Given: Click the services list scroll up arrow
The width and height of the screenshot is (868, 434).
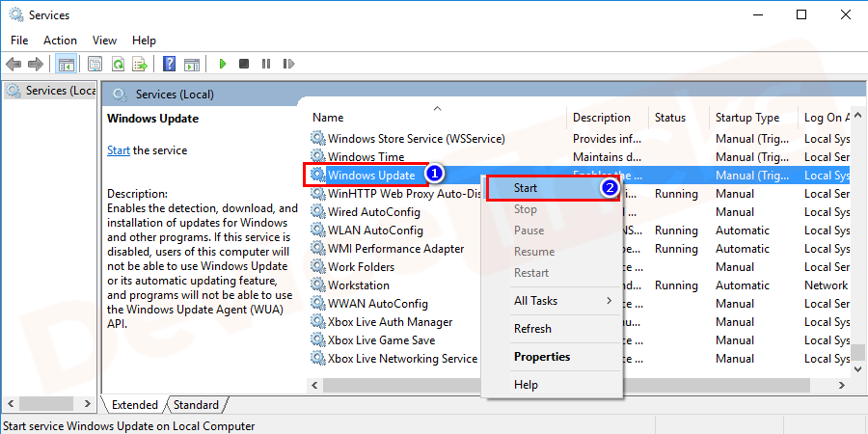Looking at the screenshot, I should (857, 116).
